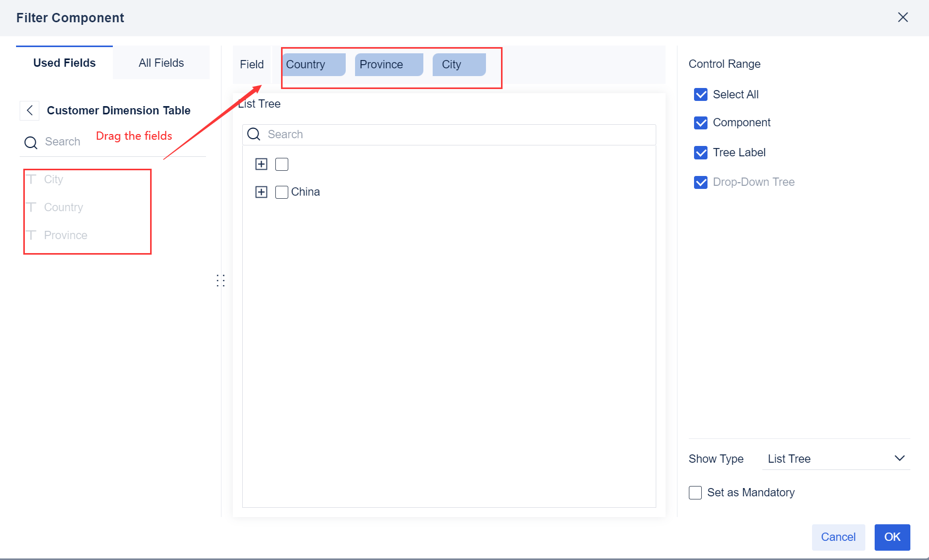Click the panel drag handle dots
The height and width of the screenshot is (560, 929).
pyautogui.click(x=220, y=280)
